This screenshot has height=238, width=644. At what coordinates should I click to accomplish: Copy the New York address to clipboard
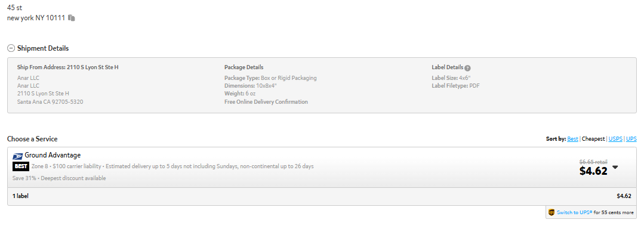[72, 18]
